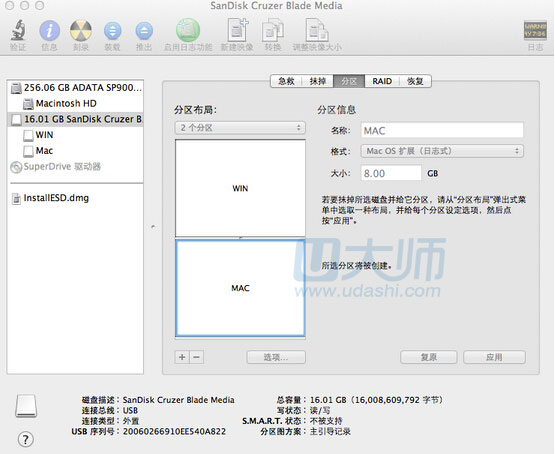Viewport: 555px width, 454px height.
Task: Switch to the First Aid tab
Action: (x=286, y=81)
